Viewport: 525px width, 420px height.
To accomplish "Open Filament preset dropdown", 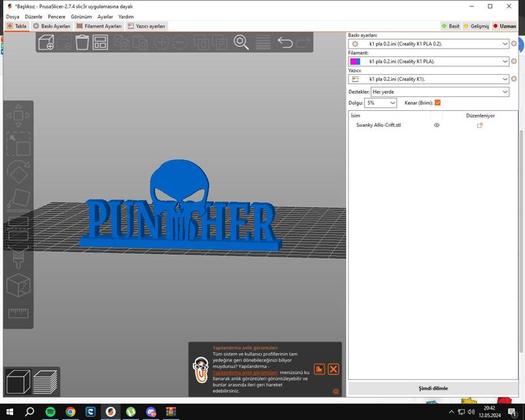I will point(429,61).
